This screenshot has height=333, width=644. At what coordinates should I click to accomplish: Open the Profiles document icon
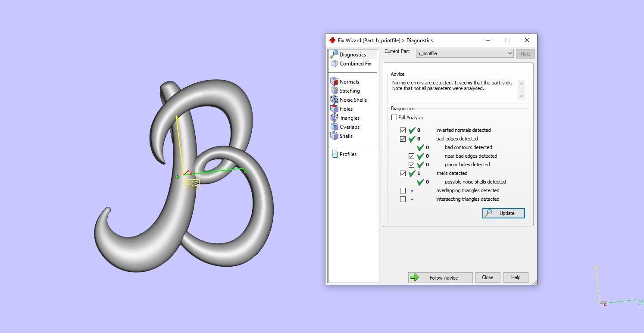pos(335,154)
